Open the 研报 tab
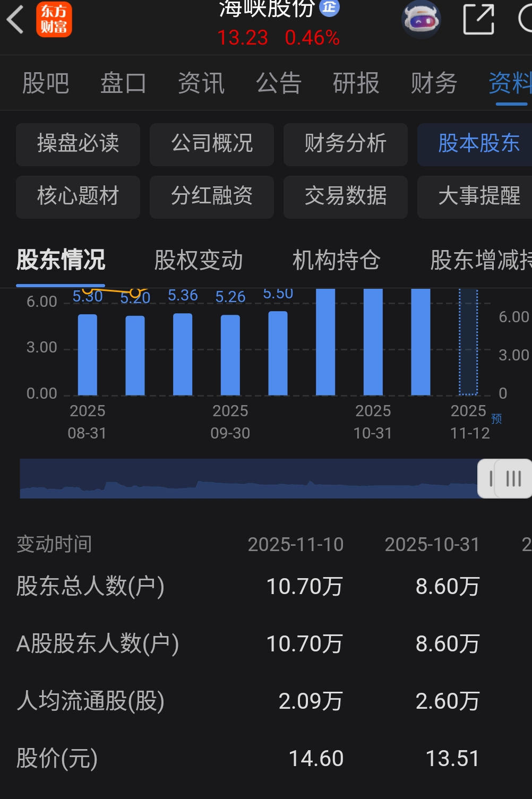Screen dimensions: 532x799 (x=356, y=83)
